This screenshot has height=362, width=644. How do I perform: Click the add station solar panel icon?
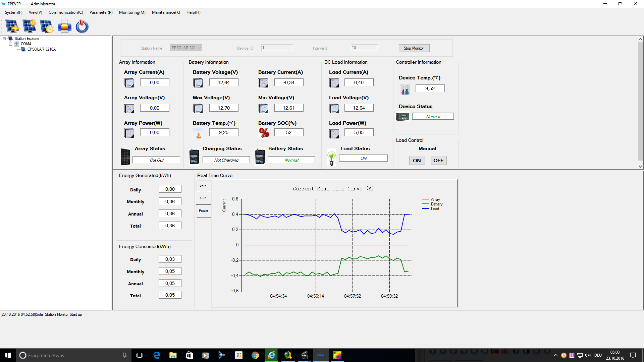pos(12,26)
